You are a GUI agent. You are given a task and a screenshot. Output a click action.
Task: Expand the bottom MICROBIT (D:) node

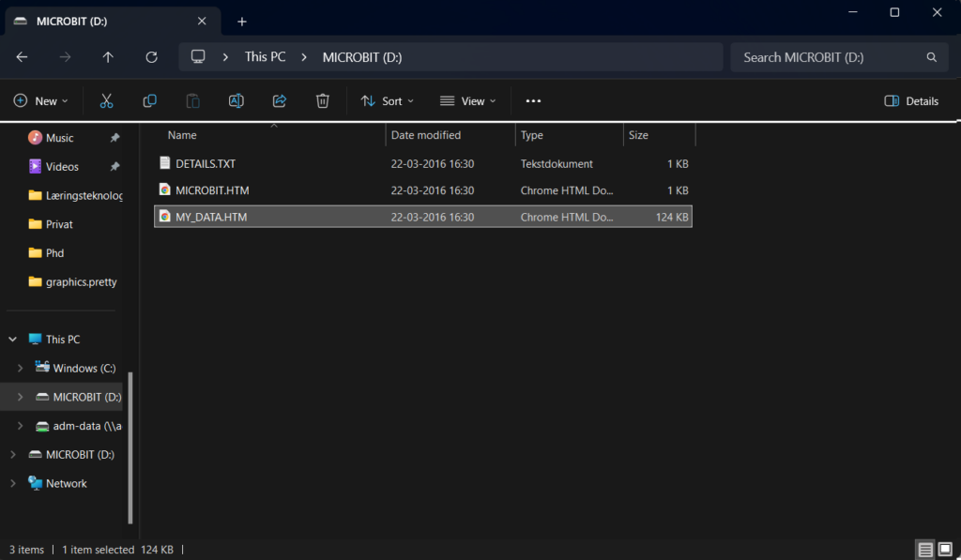point(12,454)
